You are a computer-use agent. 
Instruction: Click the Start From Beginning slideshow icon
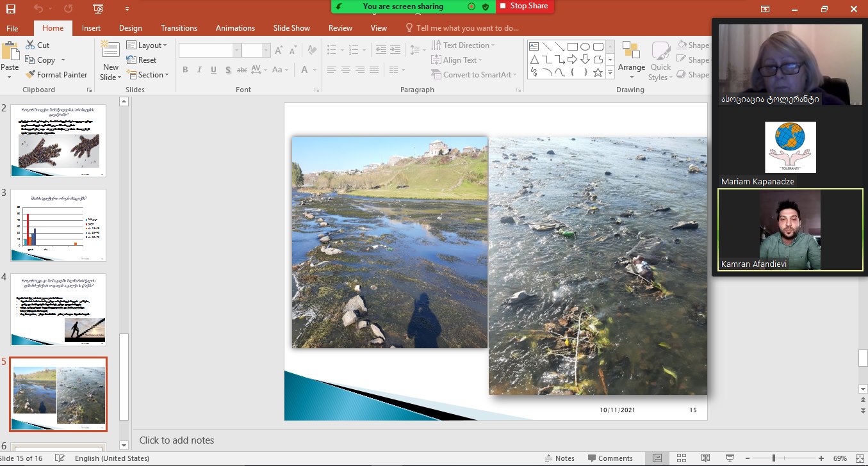tap(99, 9)
